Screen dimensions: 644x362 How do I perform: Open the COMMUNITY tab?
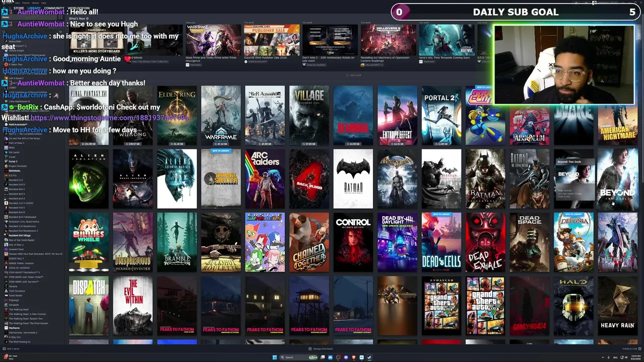(54, 8)
